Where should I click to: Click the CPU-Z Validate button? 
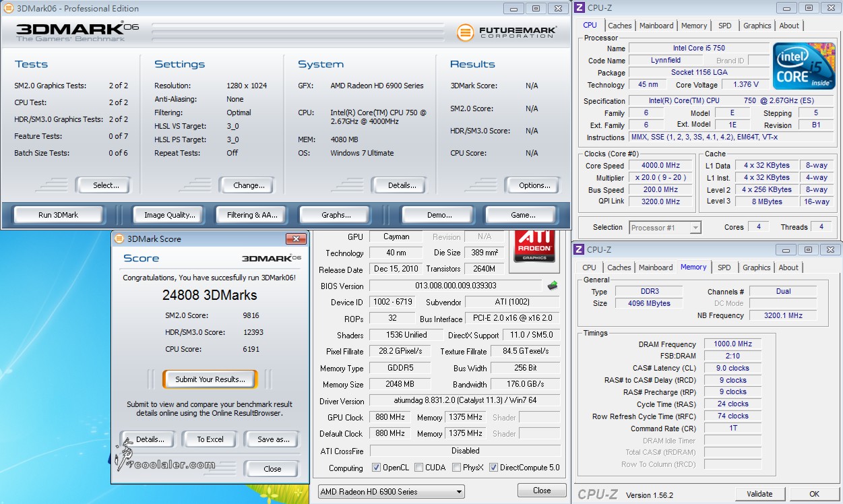(759, 494)
